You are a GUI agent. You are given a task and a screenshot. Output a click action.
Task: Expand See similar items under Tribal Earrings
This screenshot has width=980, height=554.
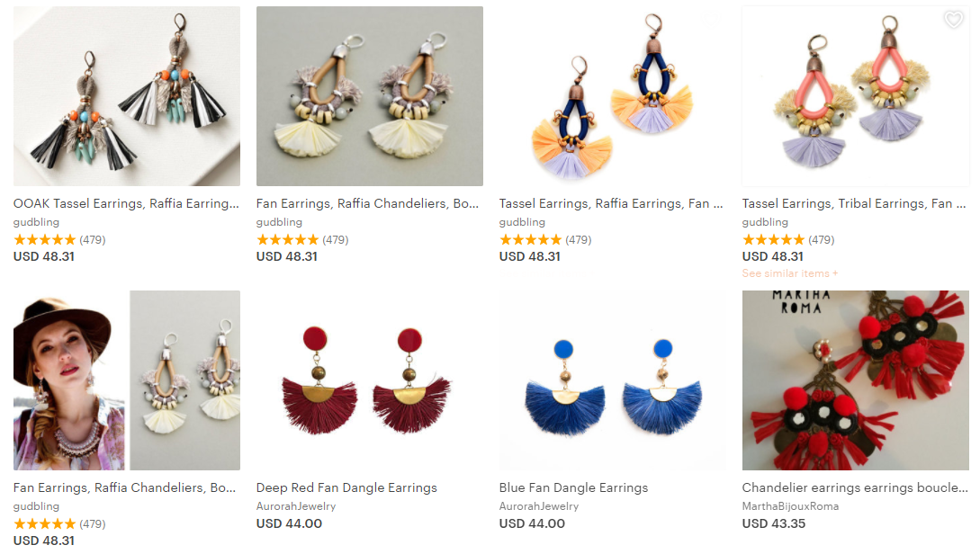pyautogui.click(x=790, y=273)
